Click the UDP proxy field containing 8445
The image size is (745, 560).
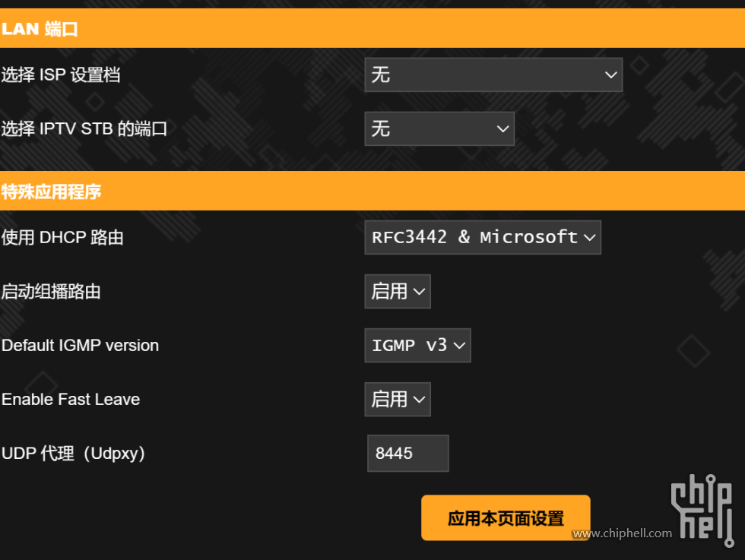(407, 453)
